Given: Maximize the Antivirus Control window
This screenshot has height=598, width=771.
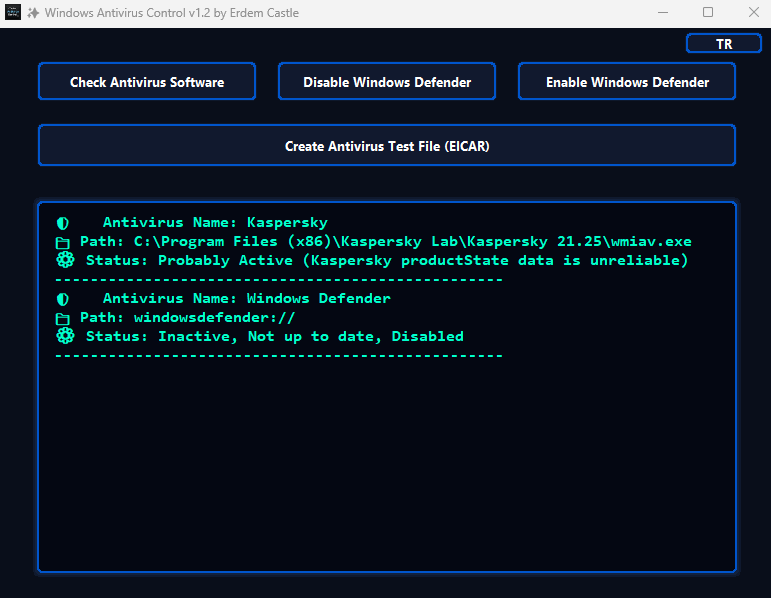Looking at the screenshot, I should [x=708, y=13].
